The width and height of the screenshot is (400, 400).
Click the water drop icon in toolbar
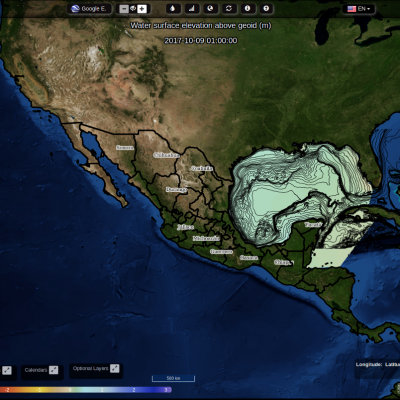click(173, 9)
